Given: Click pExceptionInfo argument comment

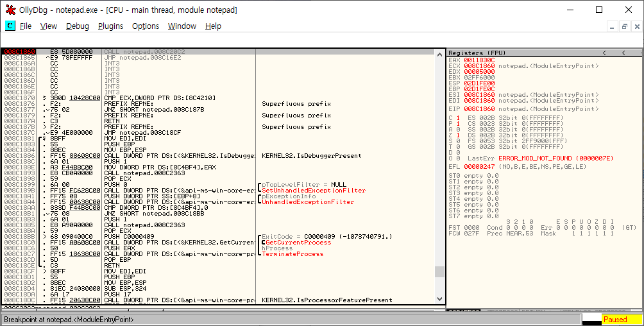Looking at the screenshot, I should [289, 196].
